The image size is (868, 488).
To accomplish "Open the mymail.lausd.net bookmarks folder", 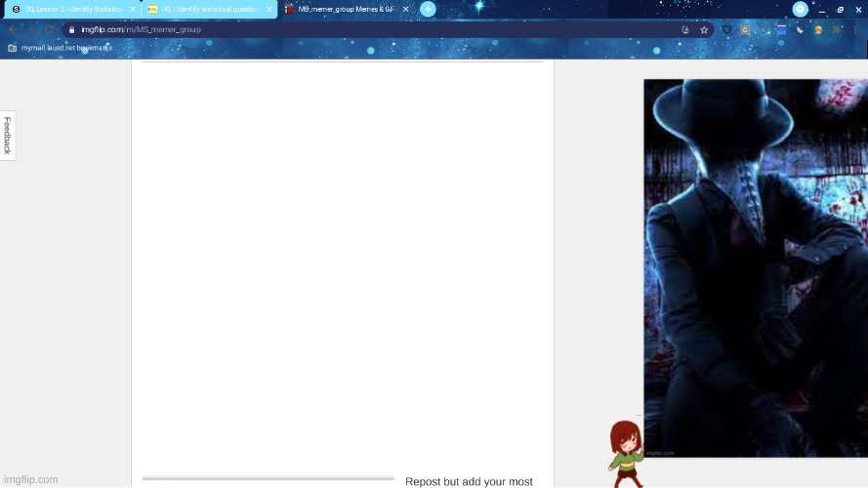I will pyautogui.click(x=61, y=48).
